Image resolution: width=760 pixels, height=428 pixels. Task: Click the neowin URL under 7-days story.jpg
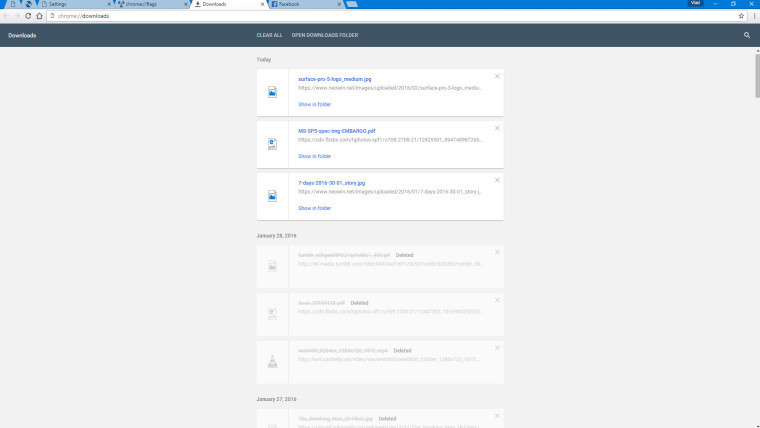[x=390, y=192]
